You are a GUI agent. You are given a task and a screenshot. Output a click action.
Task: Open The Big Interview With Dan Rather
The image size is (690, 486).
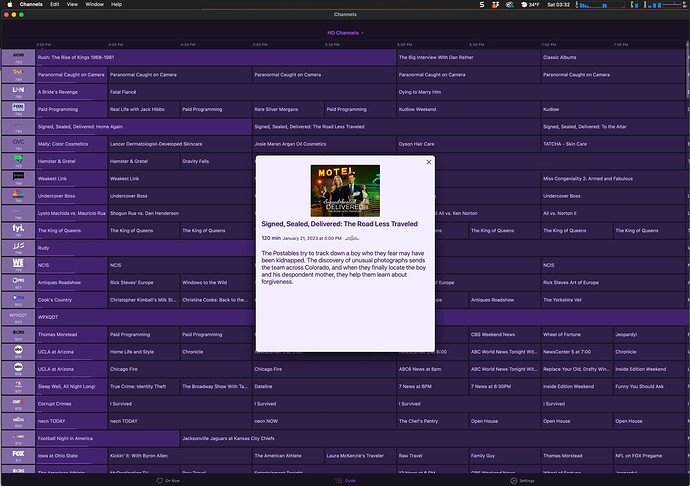(436, 57)
